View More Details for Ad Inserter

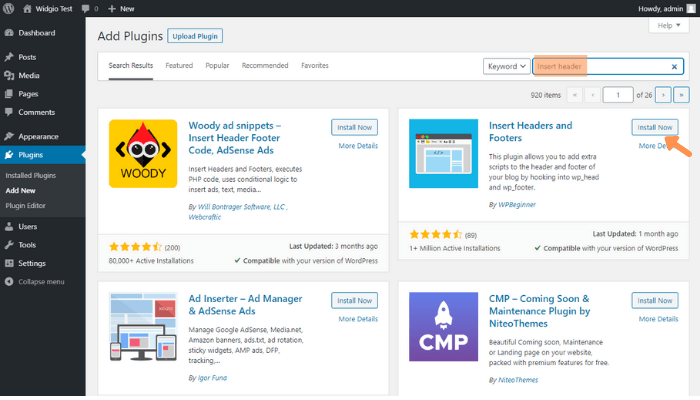tap(358, 319)
